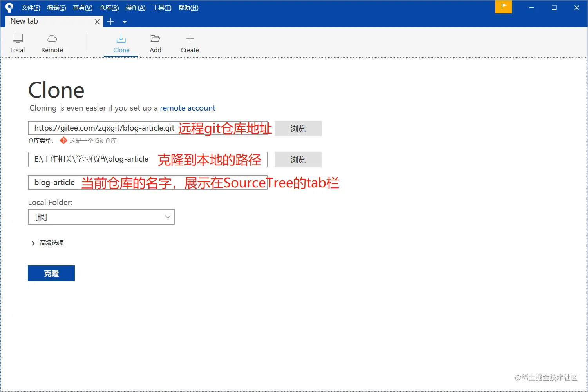Open the Remote repositories view

tap(52, 43)
